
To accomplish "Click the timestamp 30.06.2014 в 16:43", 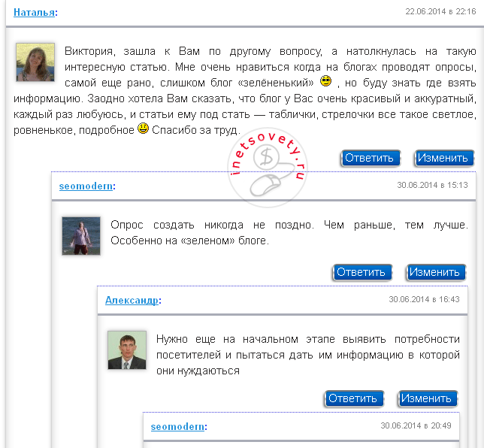I will tap(424, 299).
